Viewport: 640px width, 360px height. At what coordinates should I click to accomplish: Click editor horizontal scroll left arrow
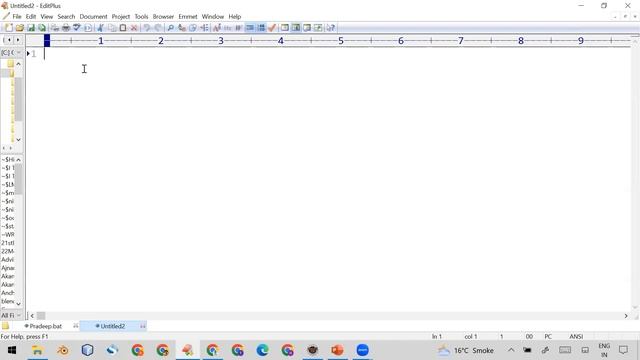pos(32,316)
